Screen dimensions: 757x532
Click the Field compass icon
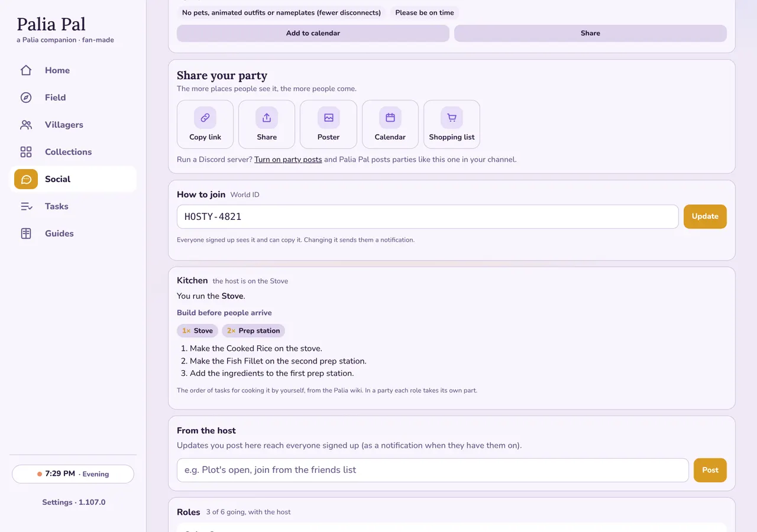pos(26,98)
